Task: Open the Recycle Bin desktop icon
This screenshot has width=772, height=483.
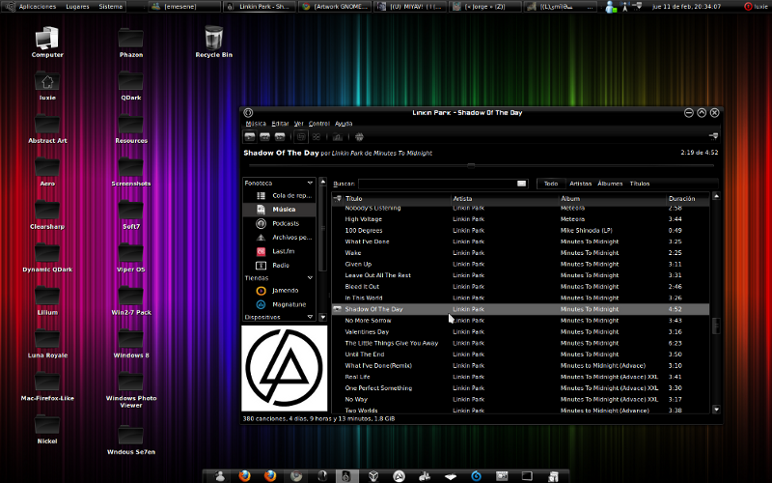Action: (214, 42)
